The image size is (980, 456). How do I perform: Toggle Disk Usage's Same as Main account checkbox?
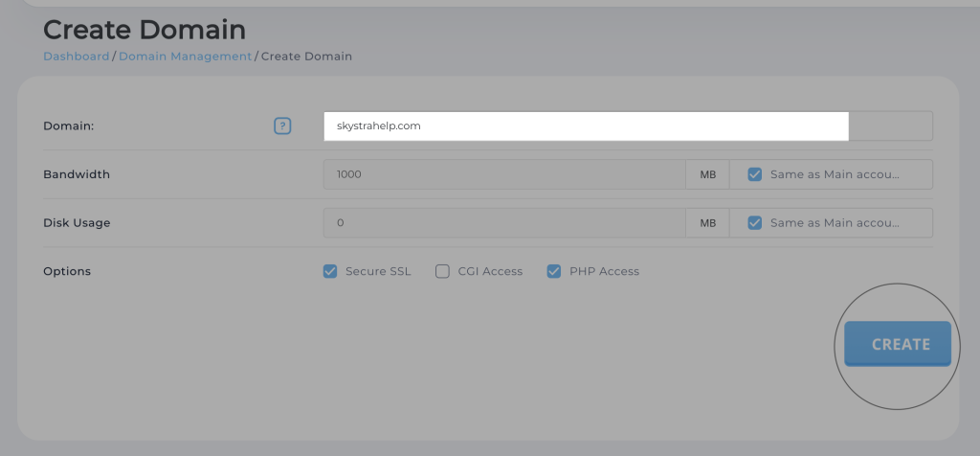(755, 223)
